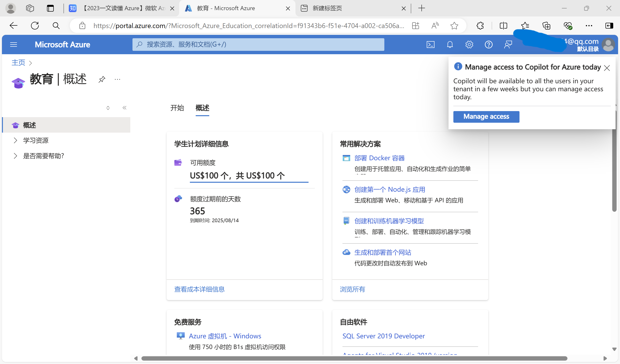Image resolution: width=620 pixels, height=364 pixels.
Task: Click the horizontal scrollbar at the bottom
Action: point(354,358)
